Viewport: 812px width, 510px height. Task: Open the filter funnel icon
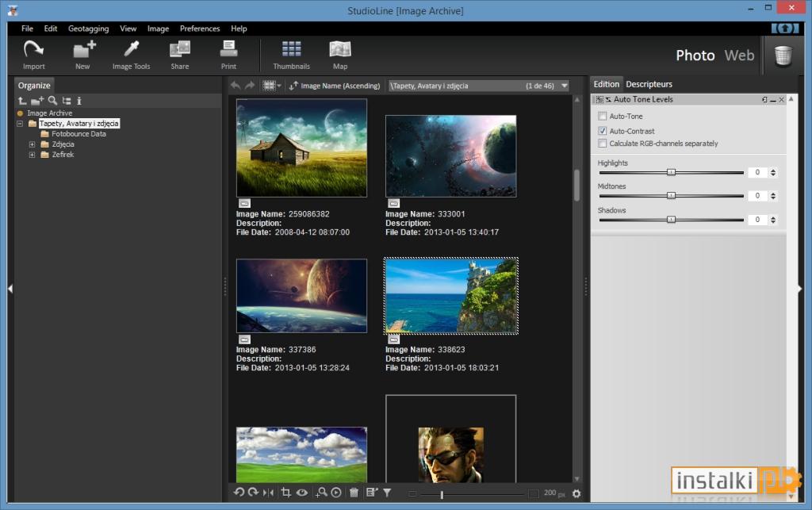tap(387, 493)
